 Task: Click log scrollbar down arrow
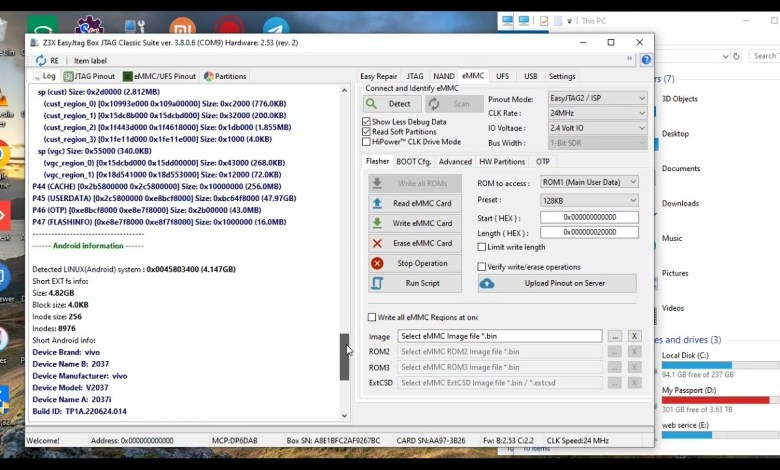(x=344, y=416)
